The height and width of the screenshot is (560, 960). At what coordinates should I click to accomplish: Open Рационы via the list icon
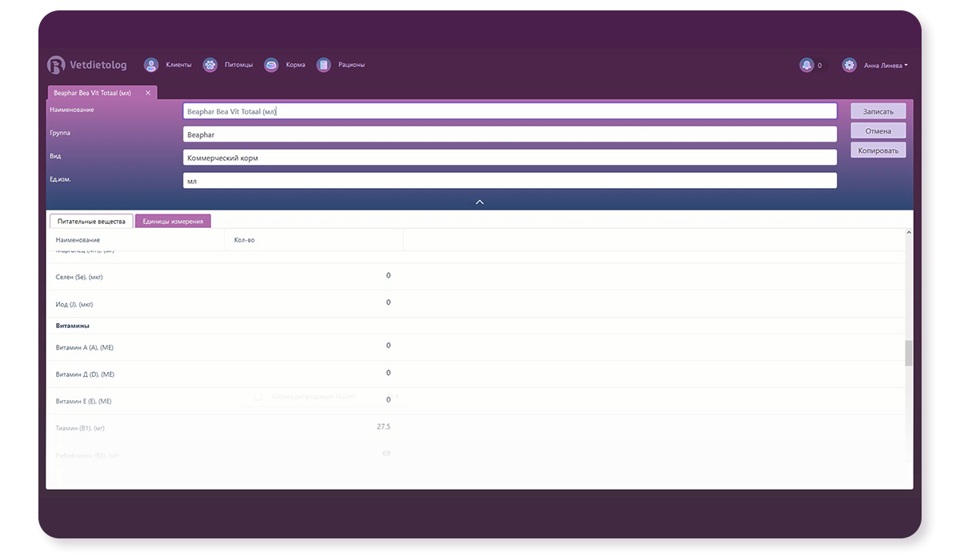(x=323, y=65)
